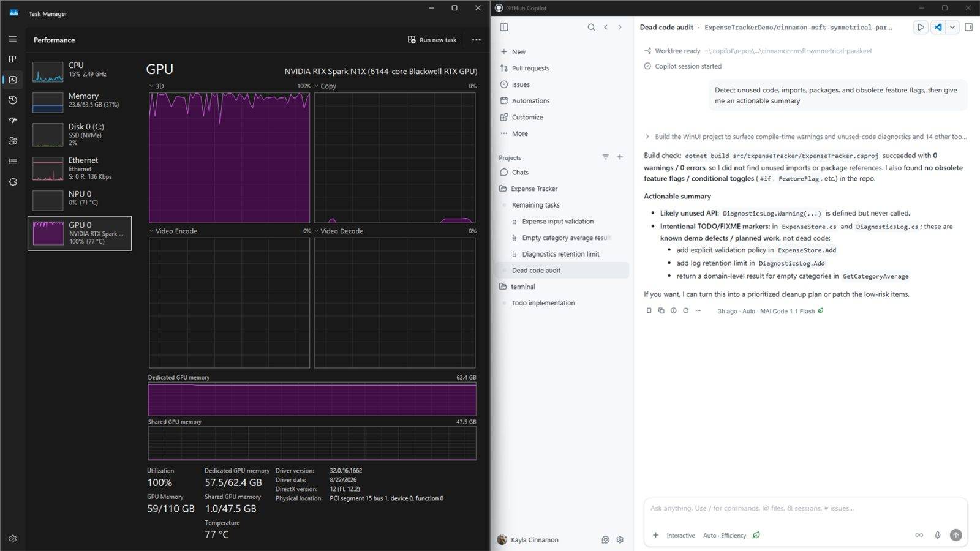The height and width of the screenshot is (551, 980).
Task: Click Run new task button
Action: (432, 40)
